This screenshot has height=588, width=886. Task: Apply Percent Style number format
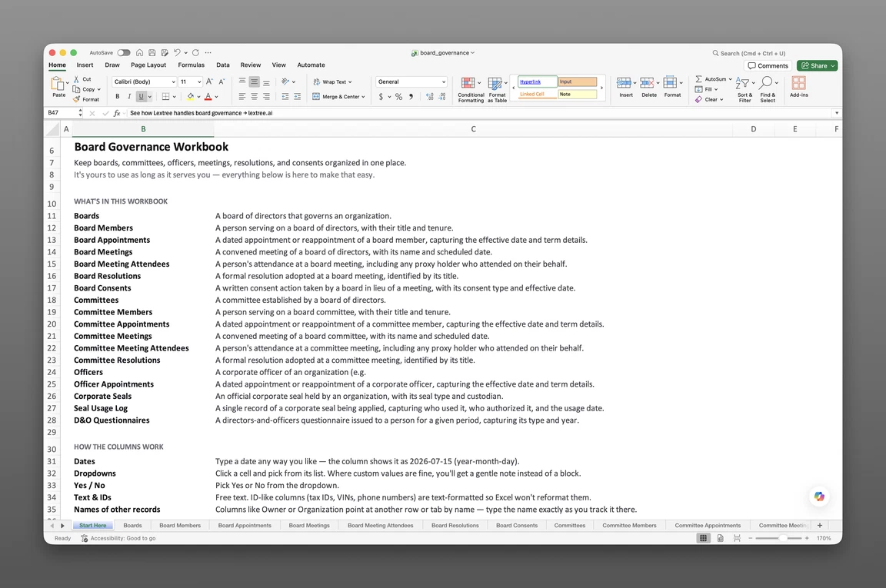(x=399, y=97)
